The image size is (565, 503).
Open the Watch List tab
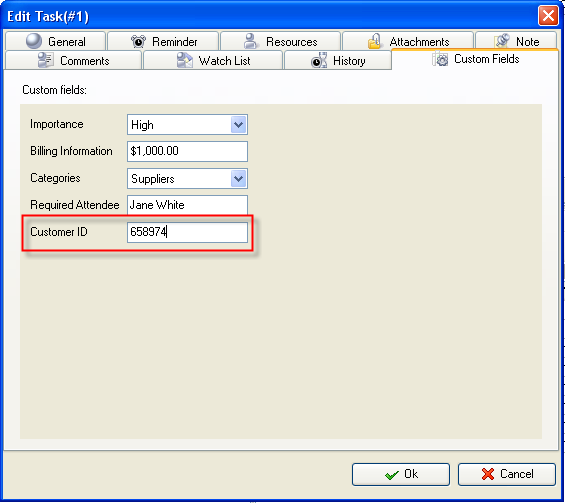click(x=213, y=60)
